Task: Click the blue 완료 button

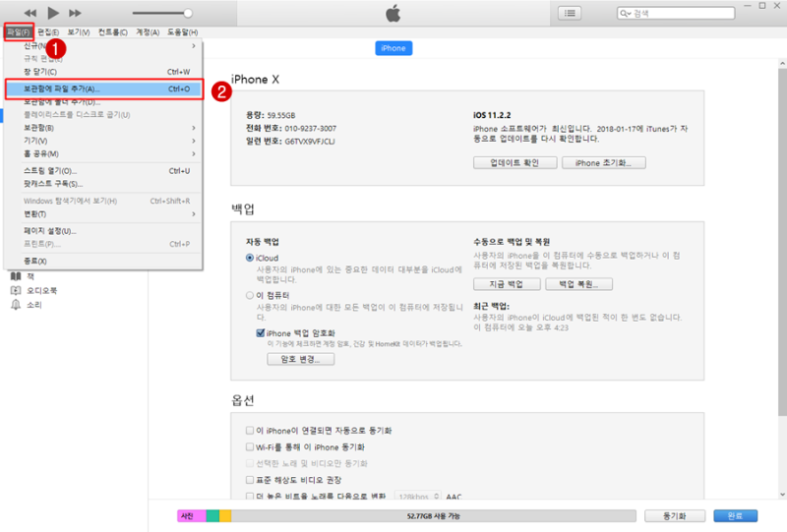Action: pyautogui.click(x=735, y=516)
